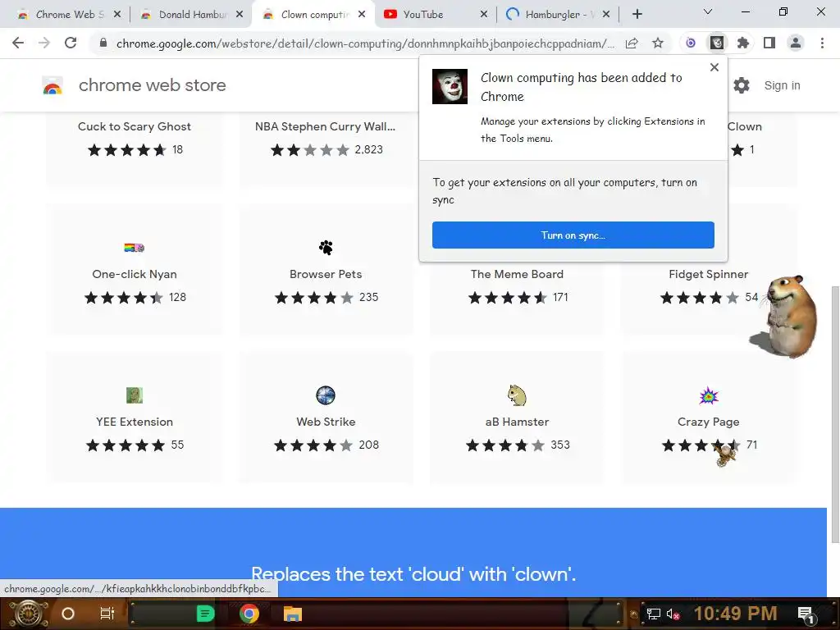Screen dimensions: 840x630
Task: Open File Explorer from the taskbar
Action: [x=293, y=614]
